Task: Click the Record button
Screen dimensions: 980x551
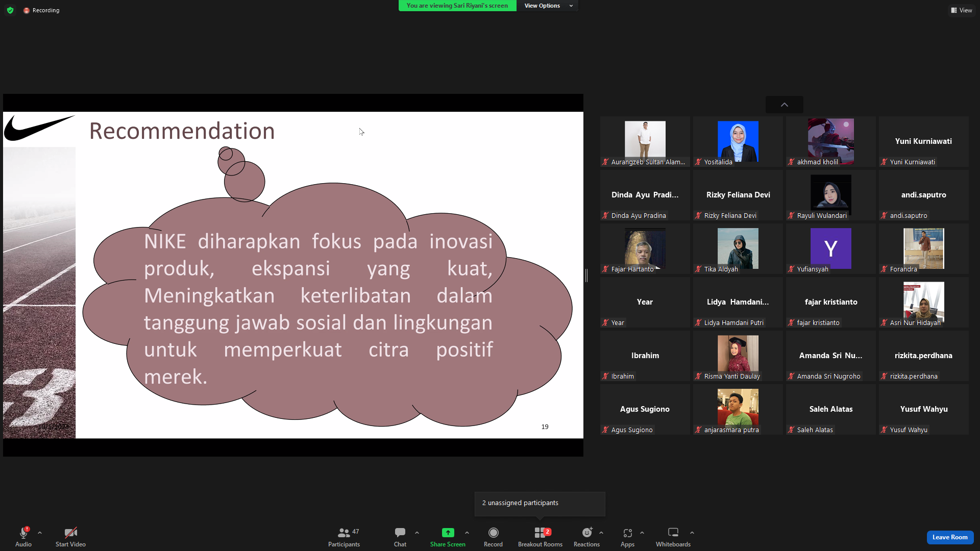Action: 493,537
